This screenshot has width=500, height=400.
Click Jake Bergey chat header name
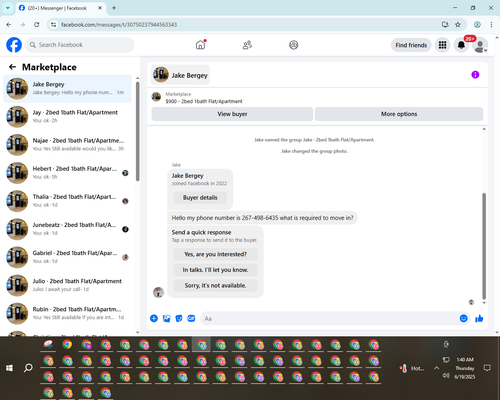tap(189, 75)
